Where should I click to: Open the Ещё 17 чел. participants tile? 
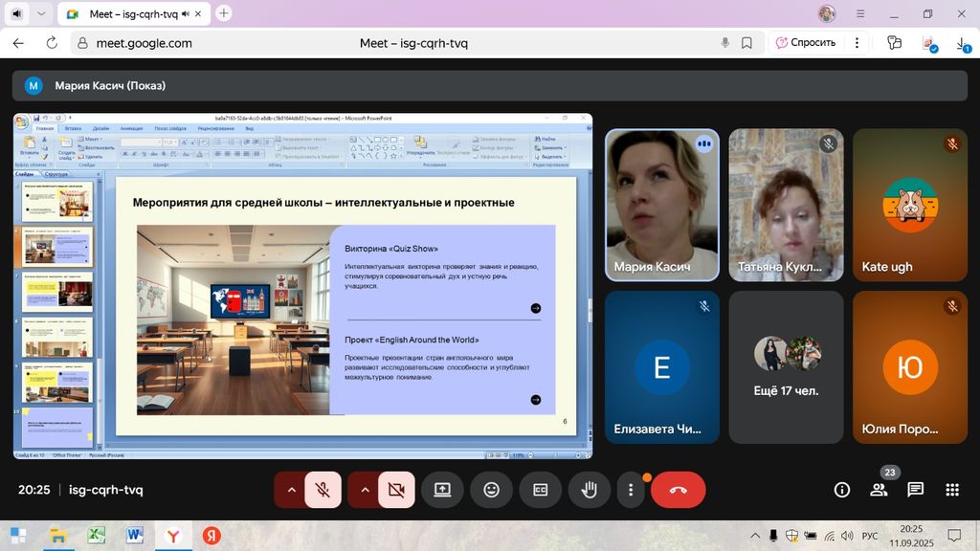coord(786,366)
